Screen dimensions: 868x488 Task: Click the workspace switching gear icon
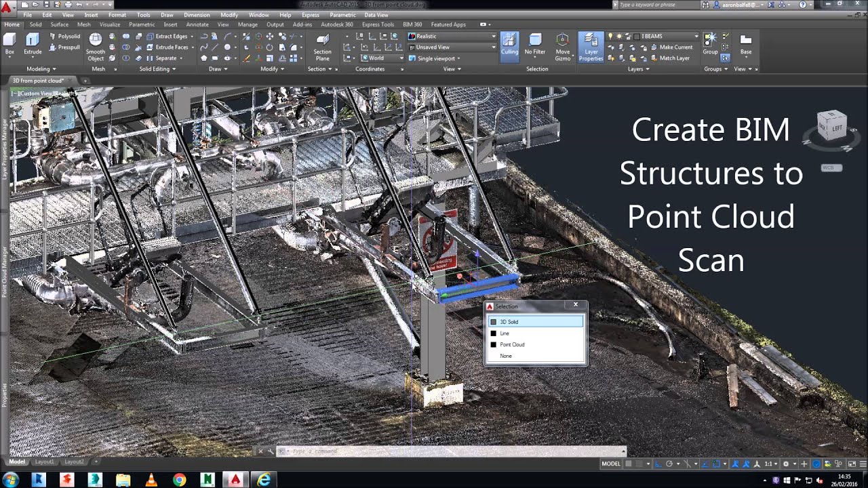tap(786, 464)
